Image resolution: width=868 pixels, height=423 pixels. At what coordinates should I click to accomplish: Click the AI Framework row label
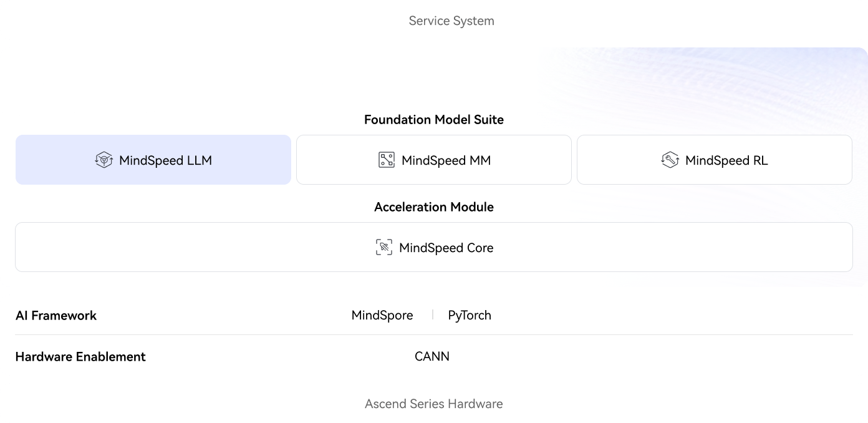pyautogui.click(x=56, y=315)
